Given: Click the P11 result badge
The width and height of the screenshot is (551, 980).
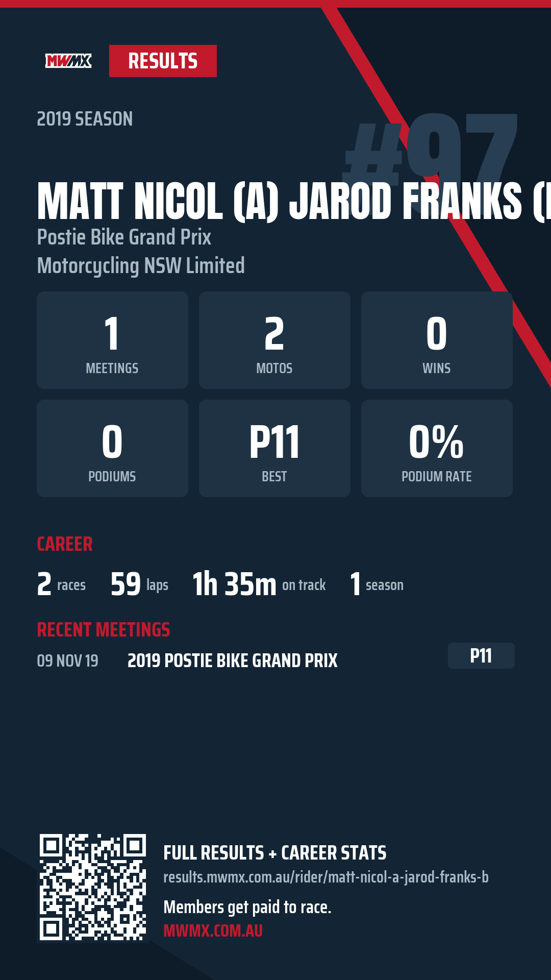Looking at the screenshot, I should 481,655.
